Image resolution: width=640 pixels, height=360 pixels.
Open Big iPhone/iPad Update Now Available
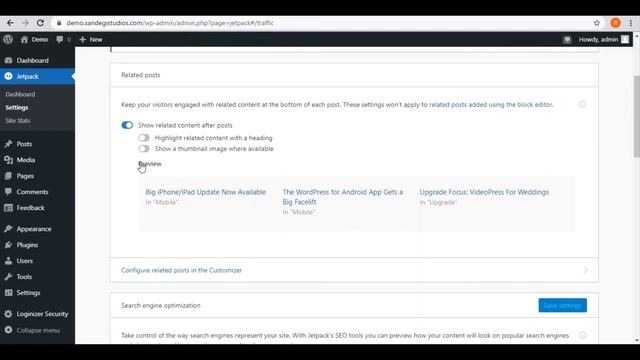(205, 192)
